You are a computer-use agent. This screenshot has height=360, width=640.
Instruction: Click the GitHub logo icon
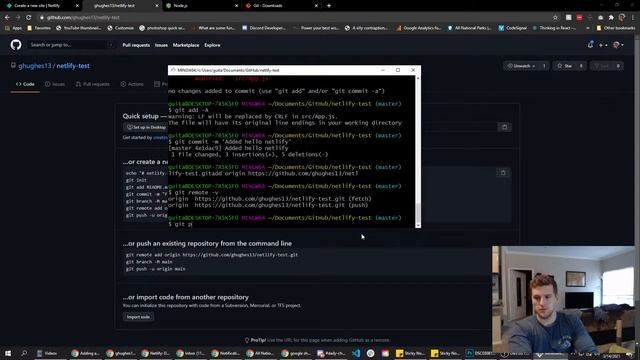pos(16,44)
